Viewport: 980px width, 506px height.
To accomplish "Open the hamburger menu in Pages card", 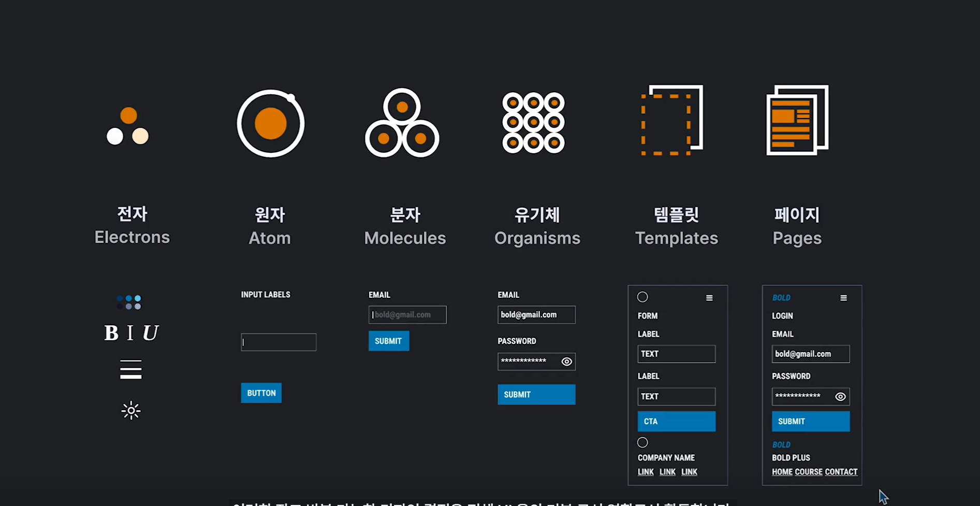I will tap(843, 298).
